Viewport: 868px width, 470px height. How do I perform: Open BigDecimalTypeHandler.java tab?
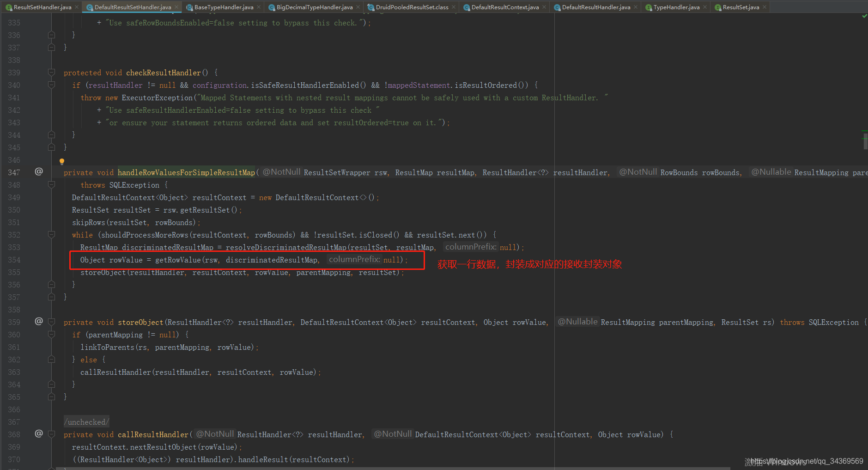tap(315, 7)
